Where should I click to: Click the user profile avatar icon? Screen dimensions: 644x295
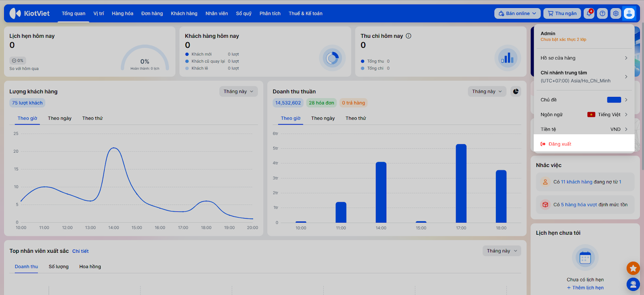point(629,13)
